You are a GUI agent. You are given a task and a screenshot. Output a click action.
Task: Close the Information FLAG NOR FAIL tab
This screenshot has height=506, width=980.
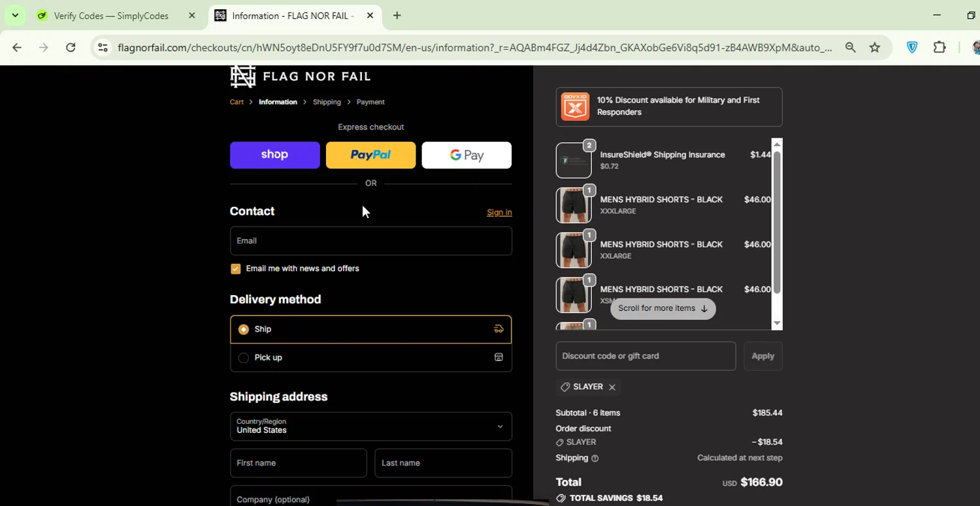coord(370,16)
